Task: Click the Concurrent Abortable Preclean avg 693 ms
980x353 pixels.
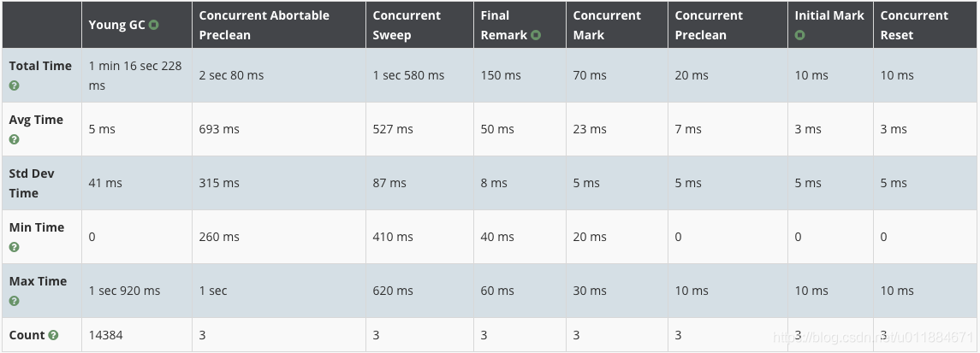Action: click(219, 129)
